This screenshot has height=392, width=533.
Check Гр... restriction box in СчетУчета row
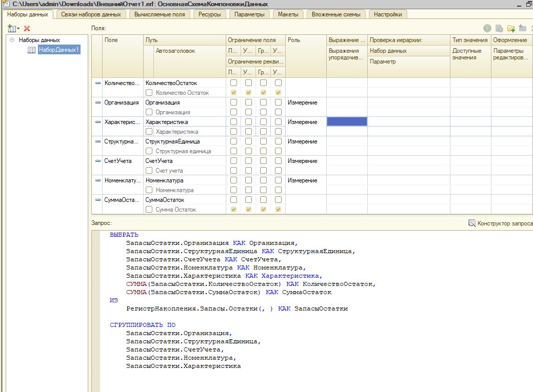tap(264, 161)
